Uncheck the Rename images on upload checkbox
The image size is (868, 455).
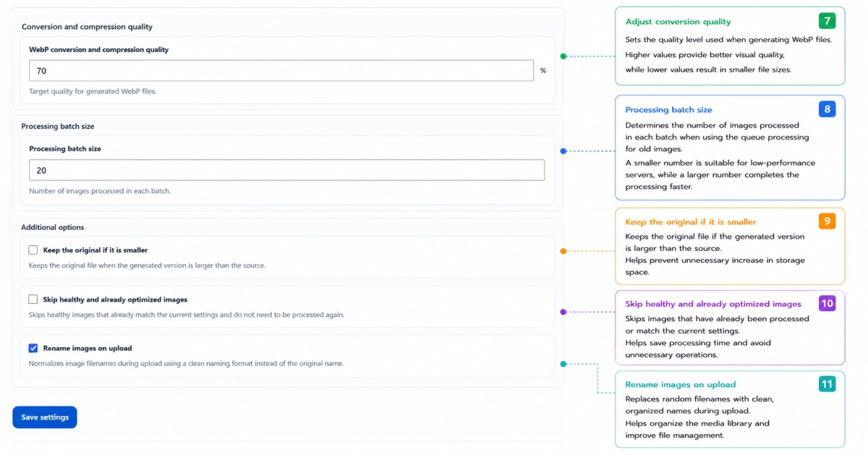[x=33, y=348]
